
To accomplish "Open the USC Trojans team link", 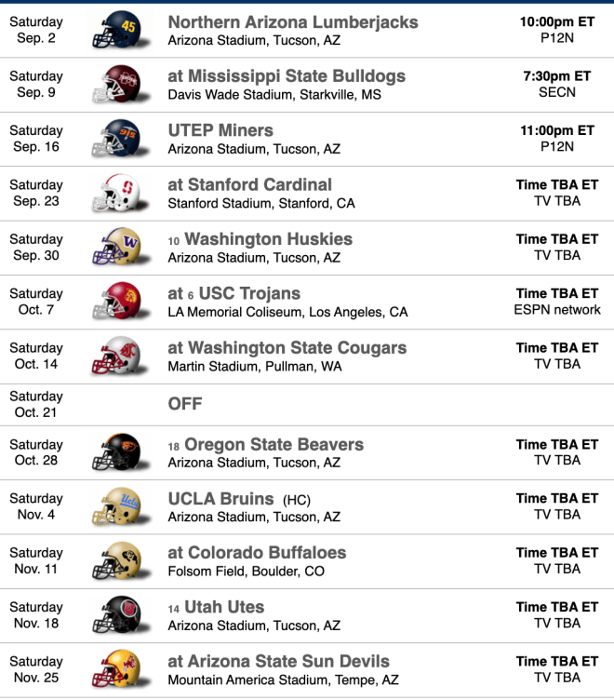I will click(x=249, y=294).
